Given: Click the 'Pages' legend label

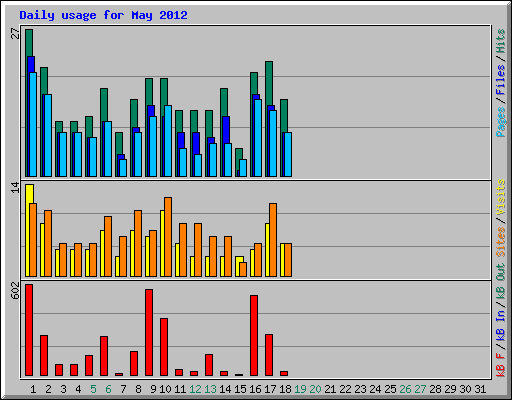Looking at the screenshot, I should tap(500, 122).
